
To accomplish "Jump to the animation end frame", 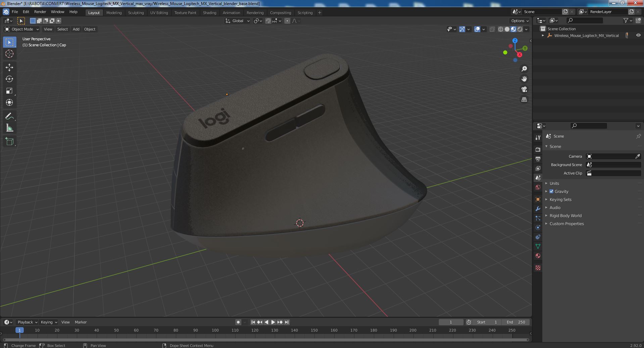I will (x=287, y=322).
